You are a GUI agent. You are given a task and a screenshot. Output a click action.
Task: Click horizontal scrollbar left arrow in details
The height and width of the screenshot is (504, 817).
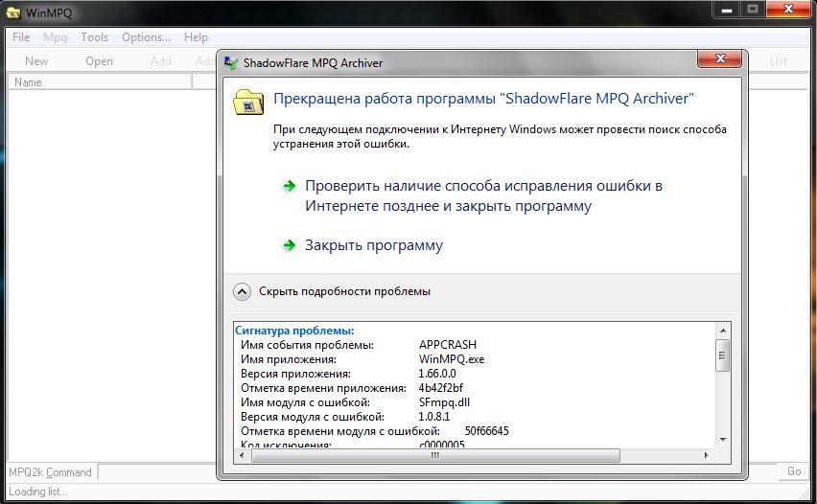tap(242, 455)
